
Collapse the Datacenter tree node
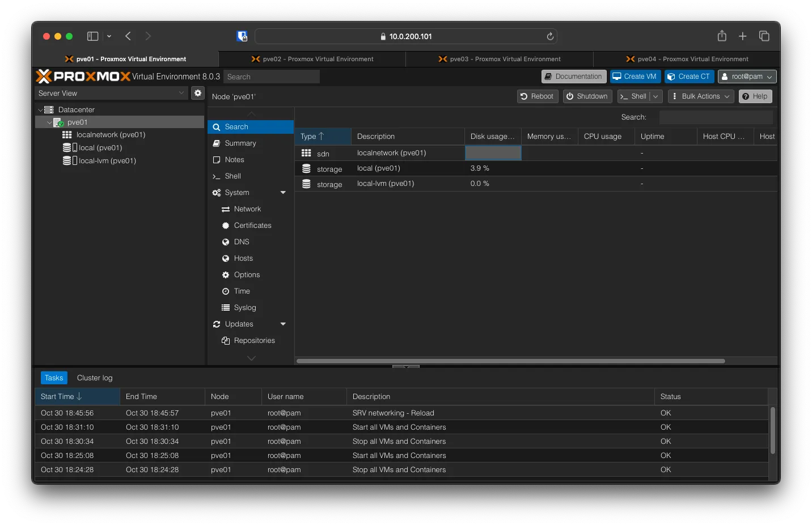pyautogui.click(x=40, y=110)
